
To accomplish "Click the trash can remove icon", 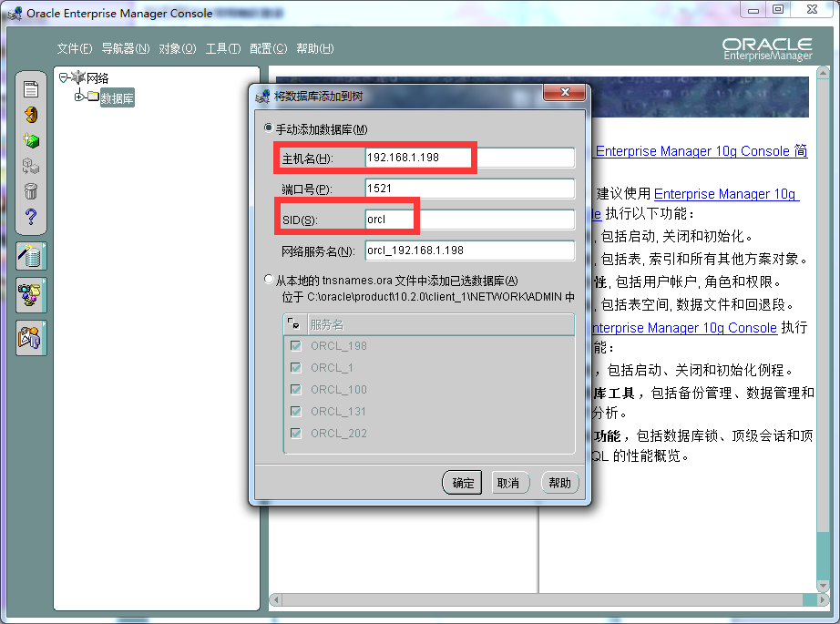I will pyautogui.click(x=31, y=191).
